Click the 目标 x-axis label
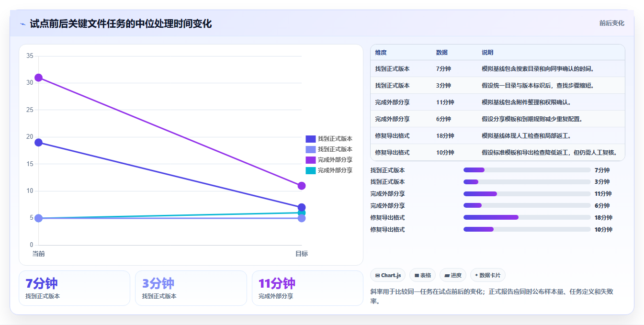The height and width of the screenshot is (325, 644). (302, 254)
